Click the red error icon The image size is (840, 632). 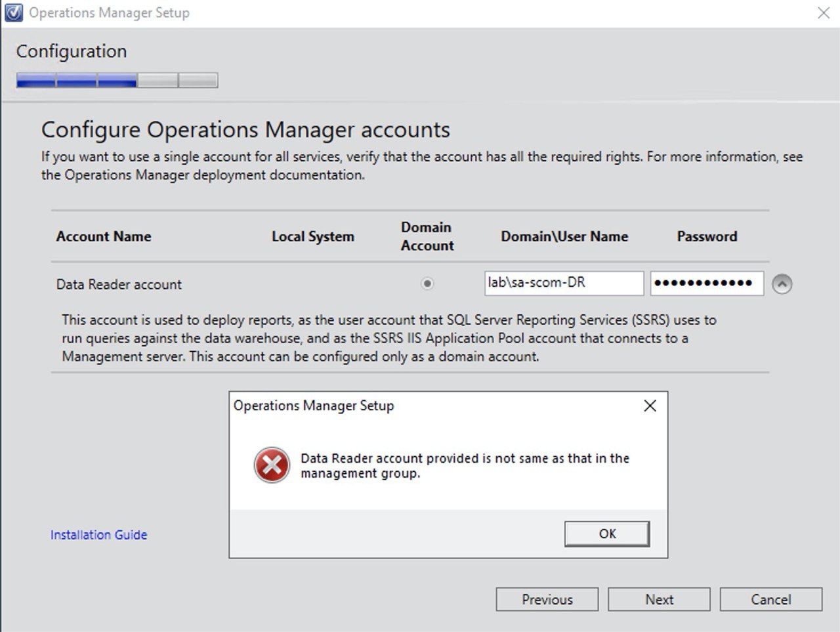(272, 465)
